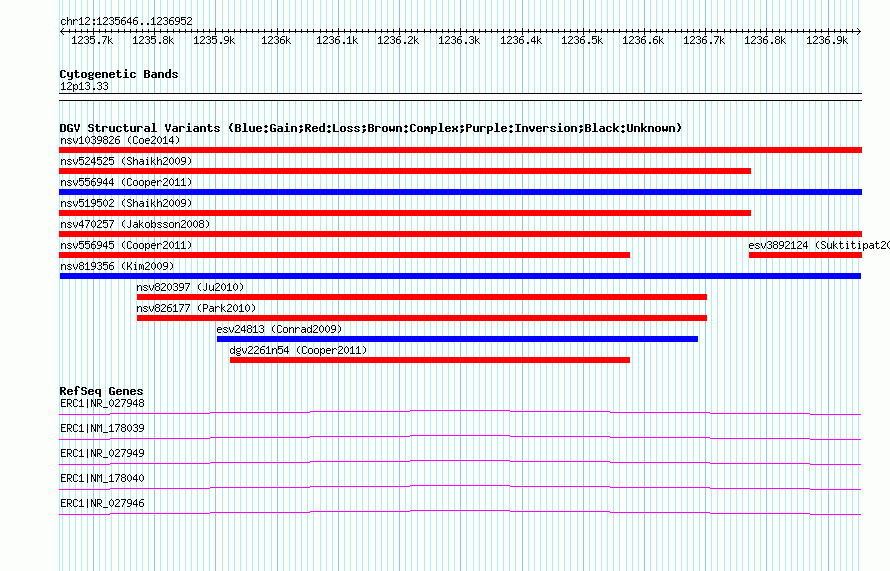Viewport: 890px width, 571px height.
Task: Open the ERC1|NM_178040 transcript label
Action: pos(102,478)
